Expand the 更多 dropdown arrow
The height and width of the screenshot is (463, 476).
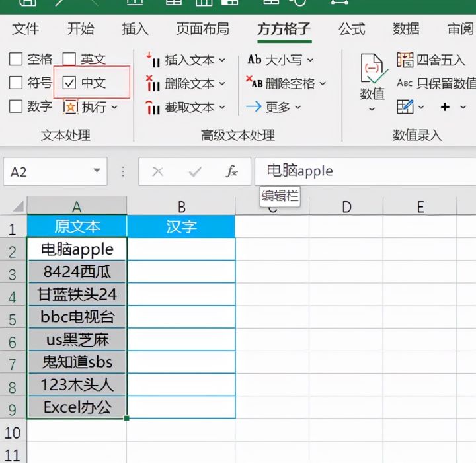click(x=298, y=107)
